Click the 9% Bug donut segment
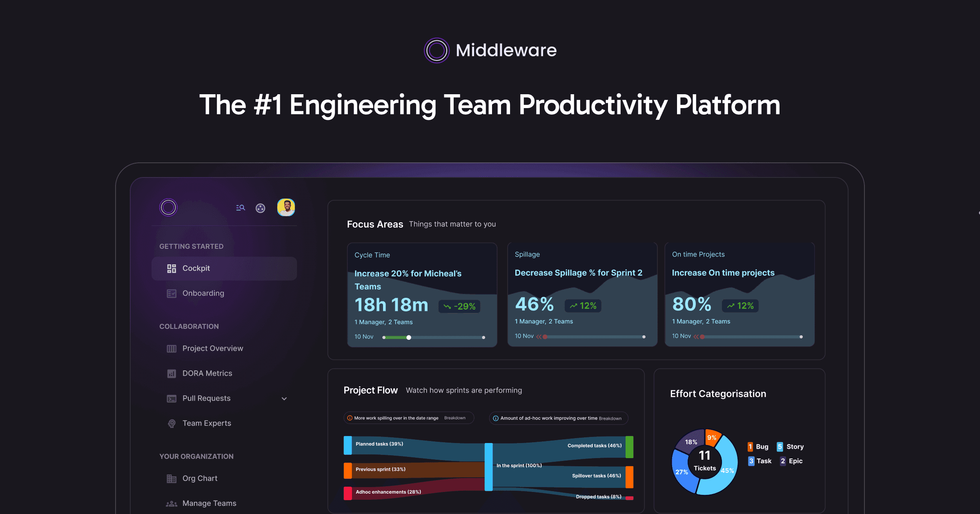980x514 pixels. pos(712,437)
